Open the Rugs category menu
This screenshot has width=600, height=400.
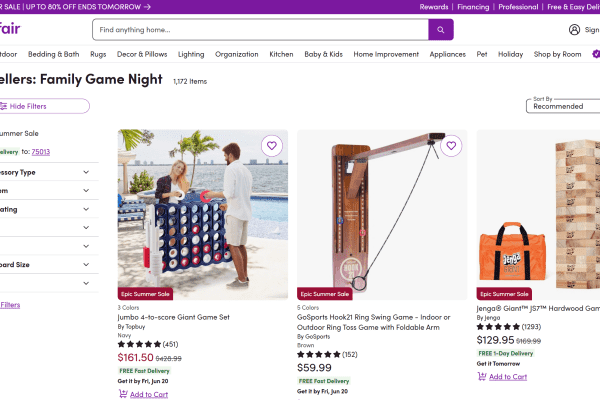pos(98,54)
